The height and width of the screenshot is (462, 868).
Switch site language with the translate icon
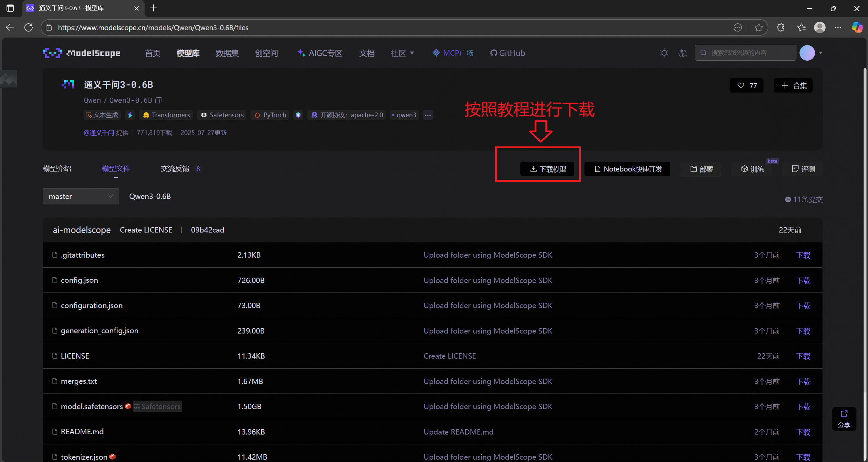[682, 53]
